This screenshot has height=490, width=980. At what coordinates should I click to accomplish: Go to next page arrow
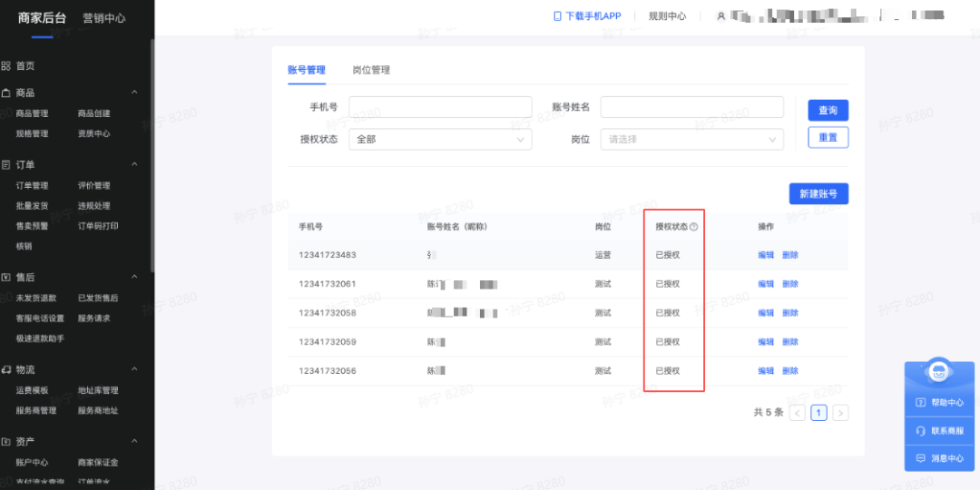[840, 413]
